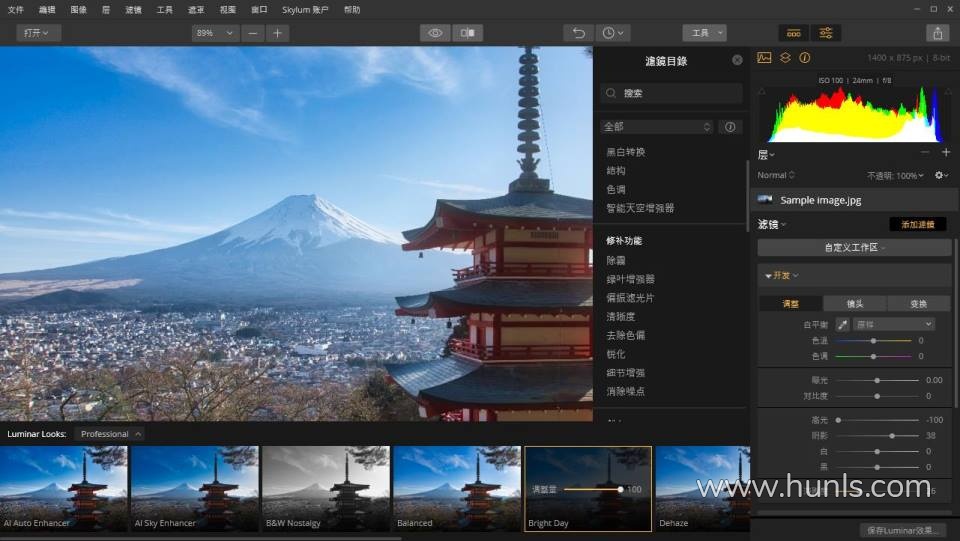Toggle the side panel sliders icon

tap(826, 33)
